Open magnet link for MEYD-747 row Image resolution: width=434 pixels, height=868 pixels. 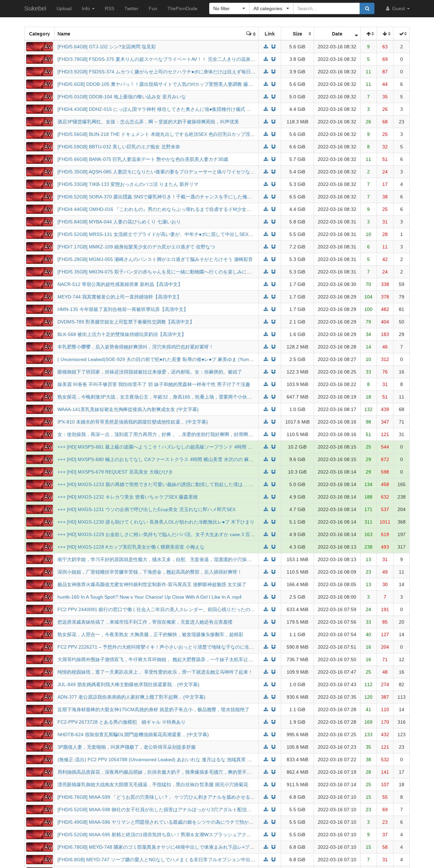[273, 860]
